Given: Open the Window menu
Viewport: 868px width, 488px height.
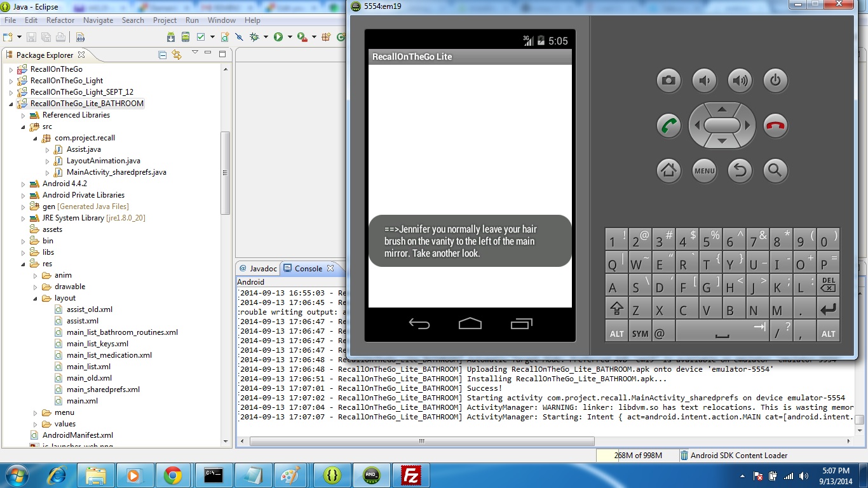Looking at the screenshot, I should pos(222,20).
